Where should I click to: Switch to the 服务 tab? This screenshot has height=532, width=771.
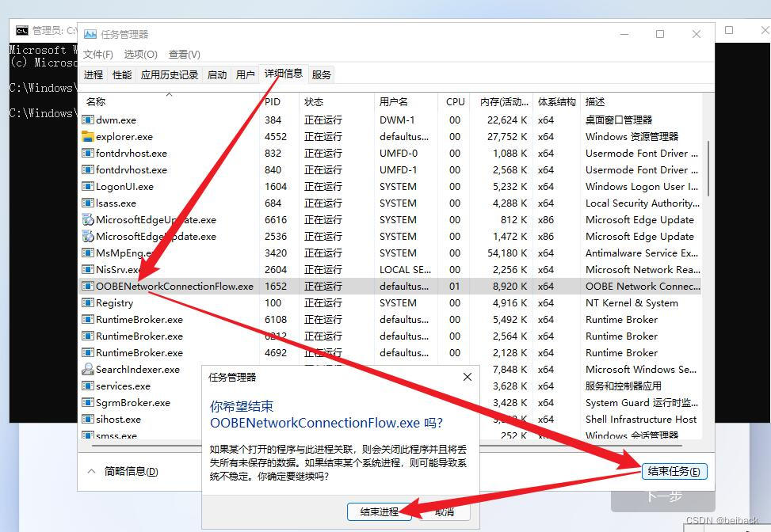[322, 74]
